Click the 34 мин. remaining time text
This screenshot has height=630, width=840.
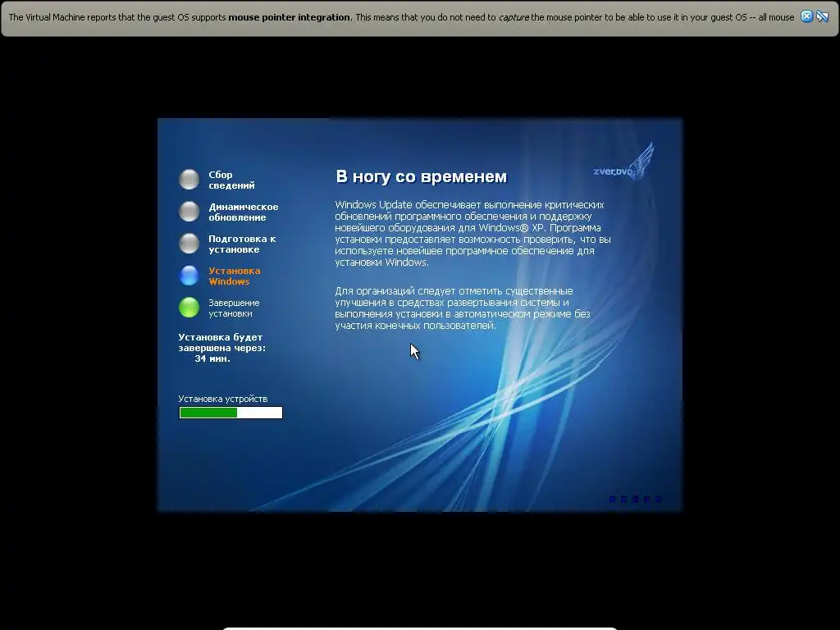[212, 359]
